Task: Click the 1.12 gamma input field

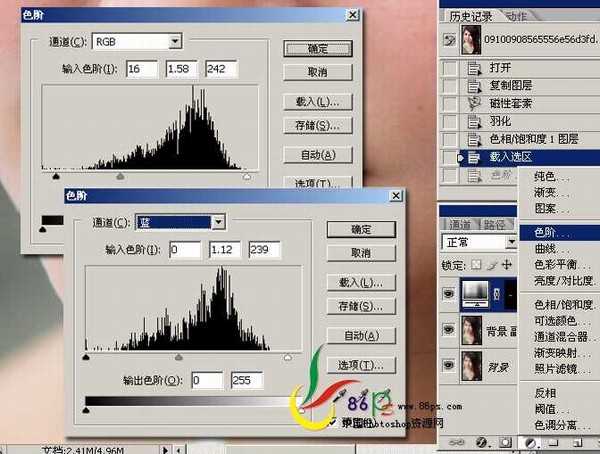Action: [x=225, y=250]
